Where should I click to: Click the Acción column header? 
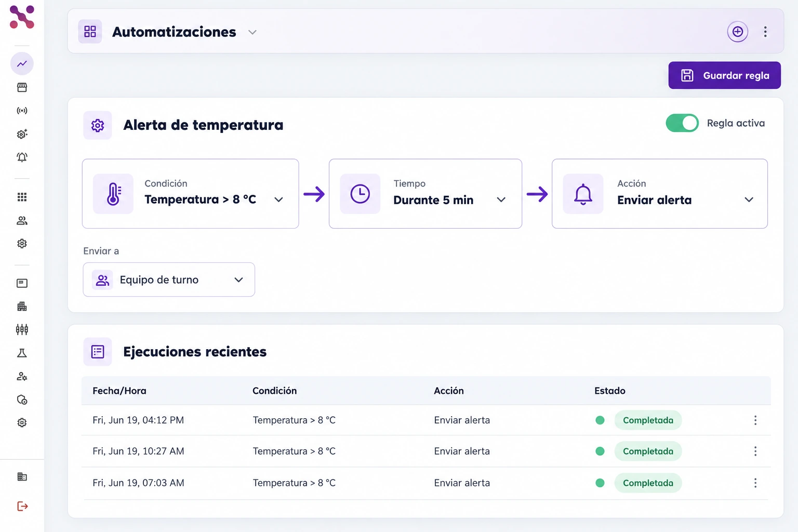coord(449,391)
